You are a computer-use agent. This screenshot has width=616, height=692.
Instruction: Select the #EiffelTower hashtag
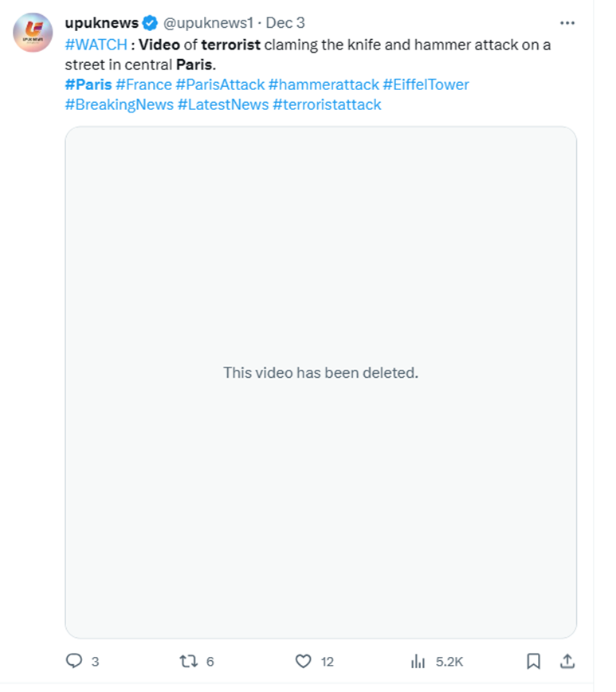[x=426, y=85]
